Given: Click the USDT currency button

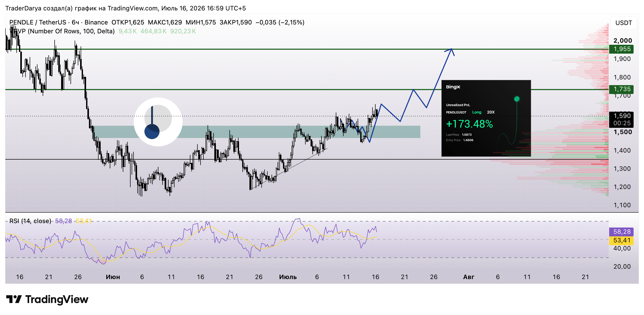Looking at the screenshot, I should coord(623,23).
